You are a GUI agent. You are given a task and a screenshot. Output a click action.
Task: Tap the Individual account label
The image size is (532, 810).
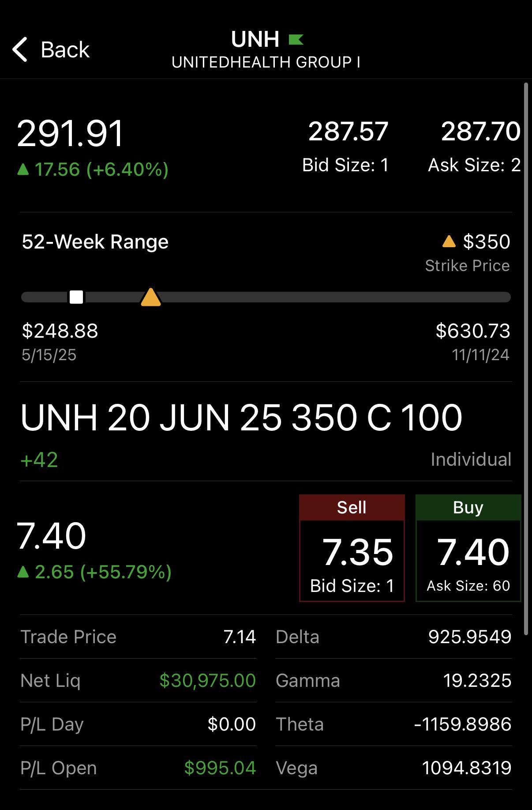[471, 460]
